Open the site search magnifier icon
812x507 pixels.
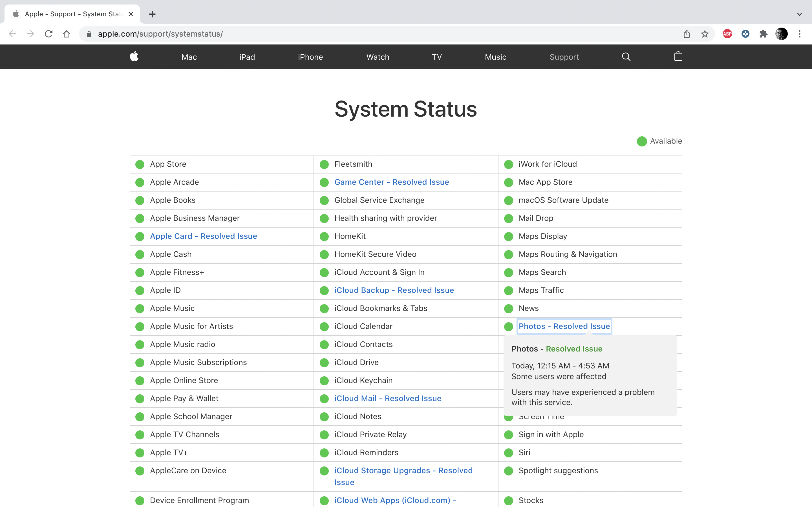(626, 57)
